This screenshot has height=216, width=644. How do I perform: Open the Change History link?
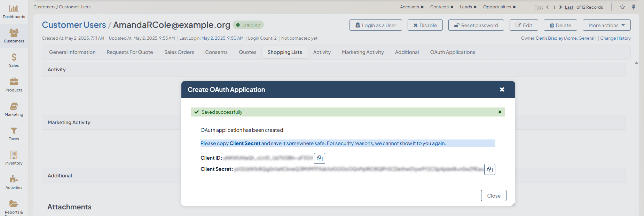615,38
